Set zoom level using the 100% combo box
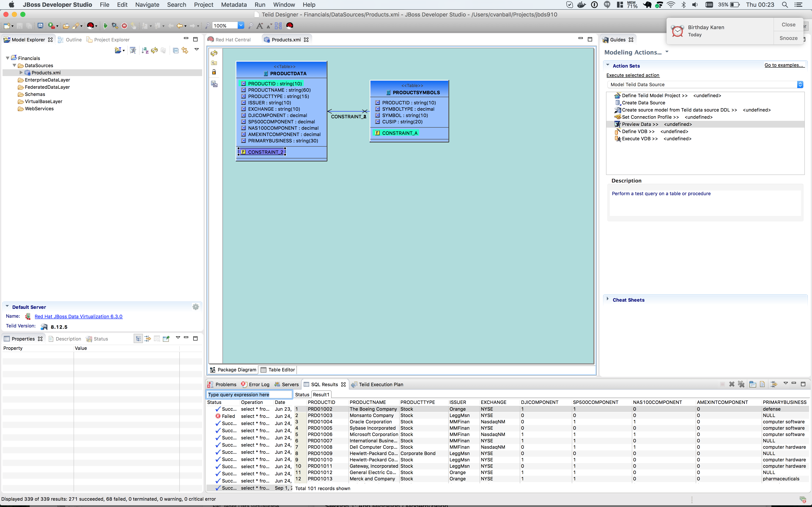Image resolution: width=812 pixels, height=507 pixels. tap(228, 26)
